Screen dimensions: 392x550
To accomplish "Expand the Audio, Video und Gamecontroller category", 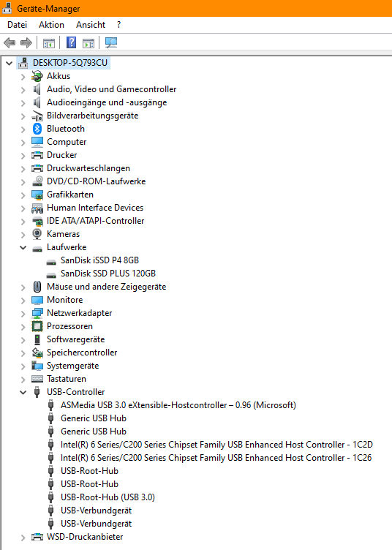I will coord(23,90).
